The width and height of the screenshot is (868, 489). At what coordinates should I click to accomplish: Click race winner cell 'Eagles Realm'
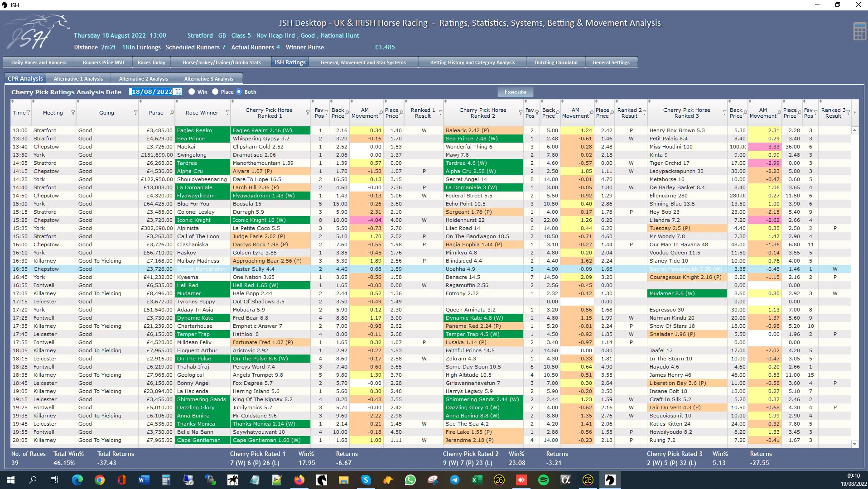[203, 130]
